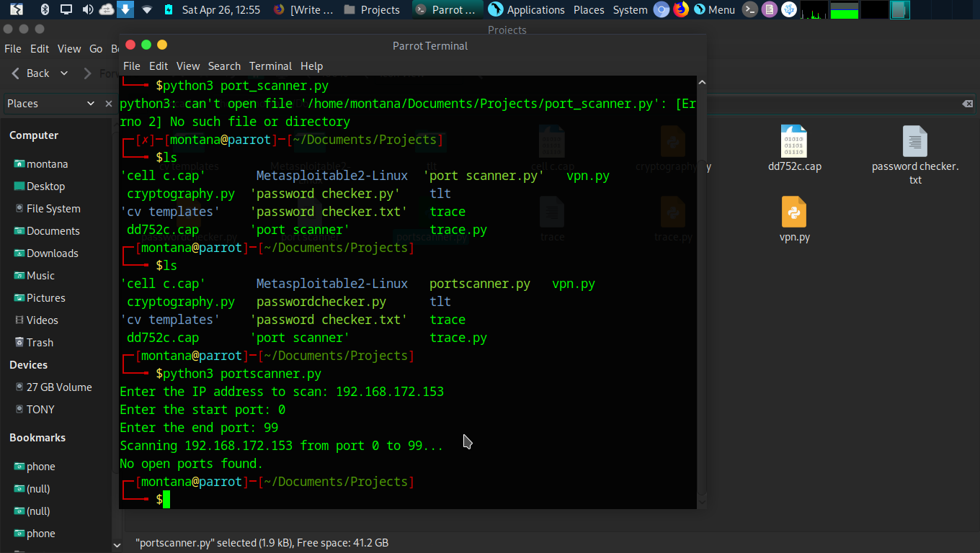Open terminal View menu
The image size is (980, 553).
pyautogui.click(x=188, y=66)
